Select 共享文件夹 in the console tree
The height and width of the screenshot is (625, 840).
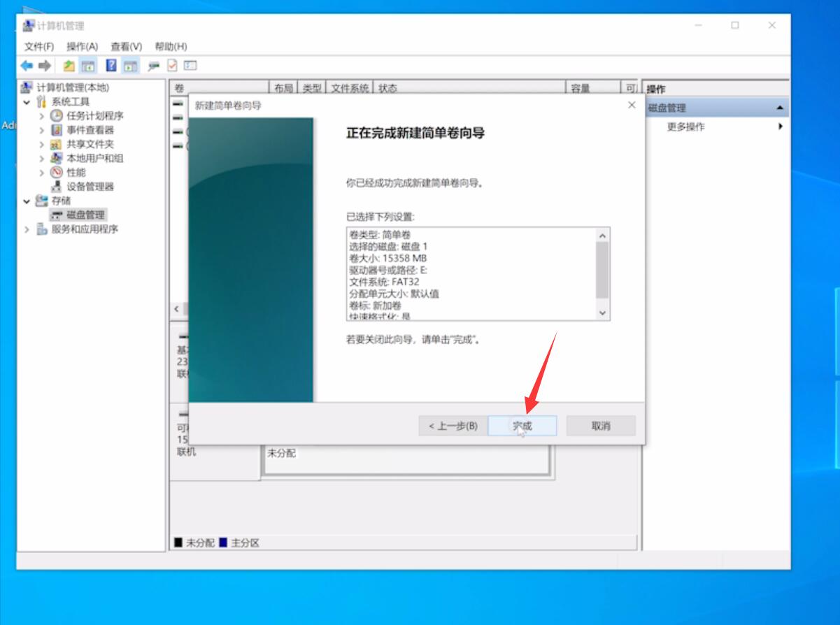click(x=90, y=144)
